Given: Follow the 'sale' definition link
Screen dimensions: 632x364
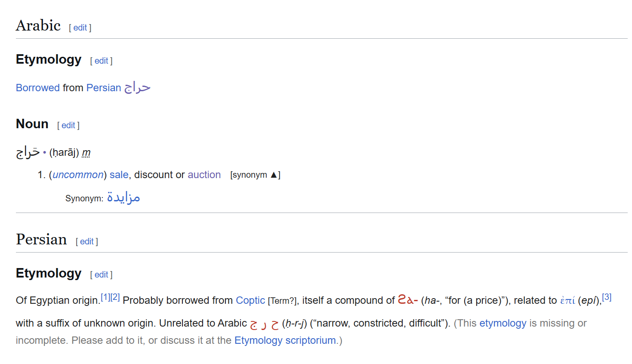Looking at the screenshot, I should click(119, 175).
